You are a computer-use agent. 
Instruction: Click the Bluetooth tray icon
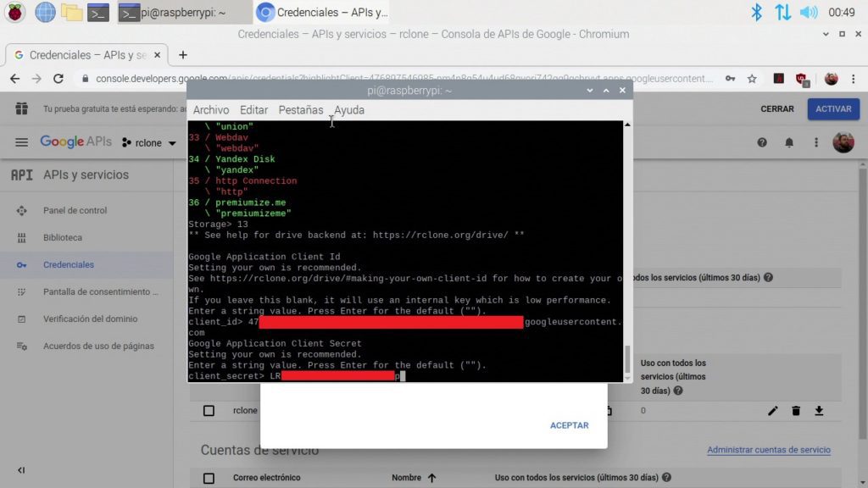[x=756, y=12]
